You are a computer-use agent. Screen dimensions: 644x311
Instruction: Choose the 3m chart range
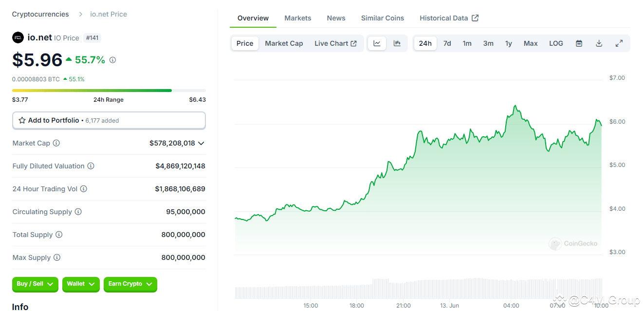point(488,43)
